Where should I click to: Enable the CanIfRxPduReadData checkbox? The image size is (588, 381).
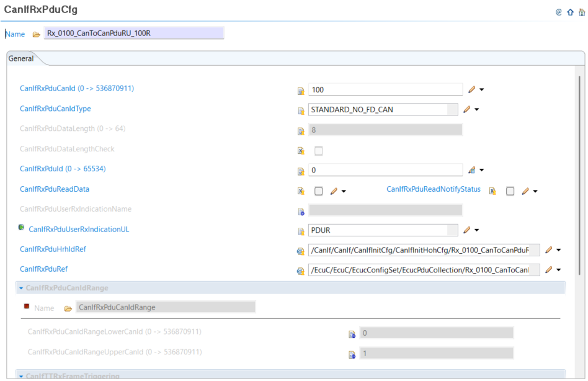[318, 191]
